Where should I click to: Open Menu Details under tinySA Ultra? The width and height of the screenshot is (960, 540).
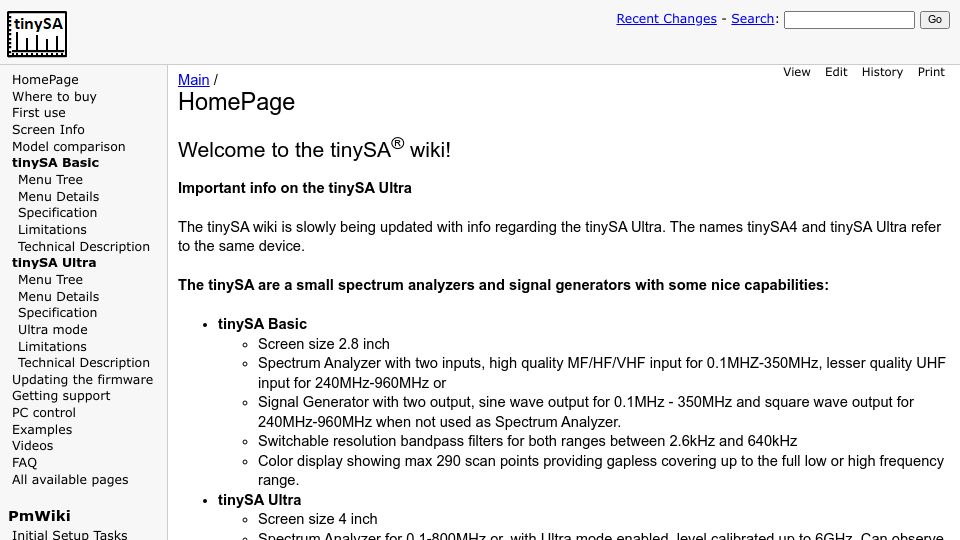click(59, 296)
